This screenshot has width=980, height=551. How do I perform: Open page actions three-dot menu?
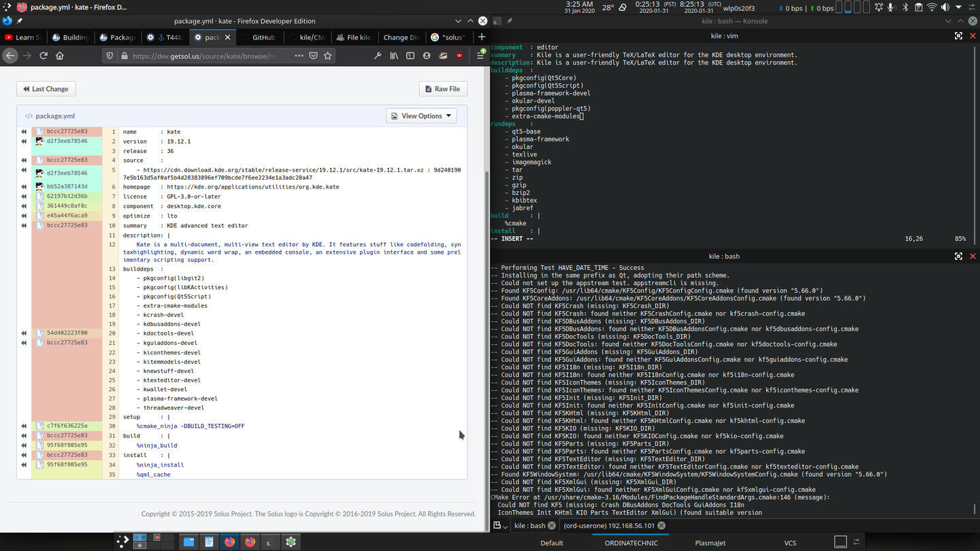click(x=298, y=56)
